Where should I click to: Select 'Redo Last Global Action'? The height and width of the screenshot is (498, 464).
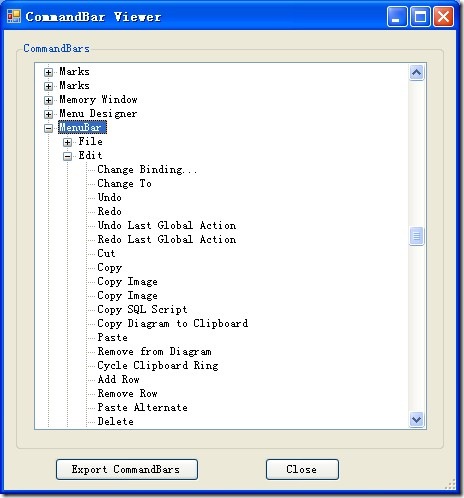167,239
